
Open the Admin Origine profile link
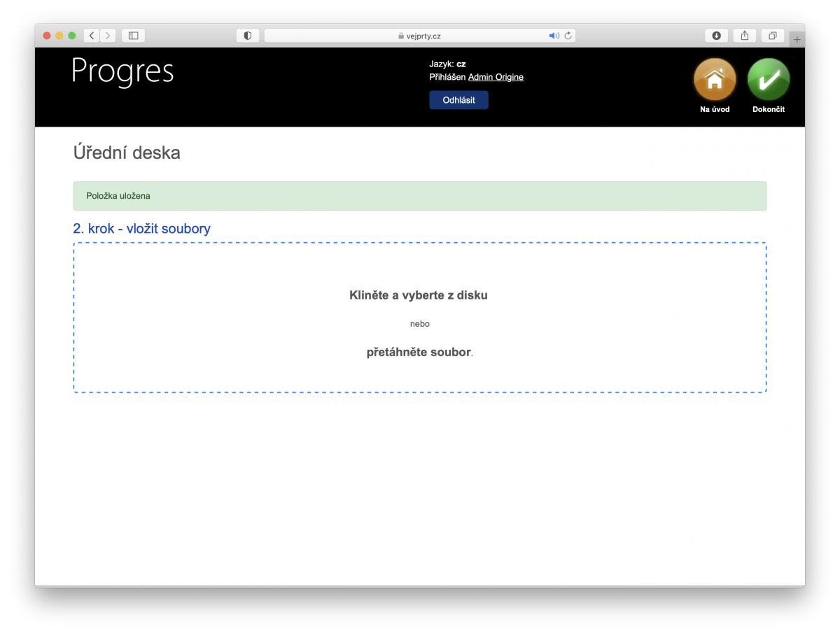pos(496,77)
